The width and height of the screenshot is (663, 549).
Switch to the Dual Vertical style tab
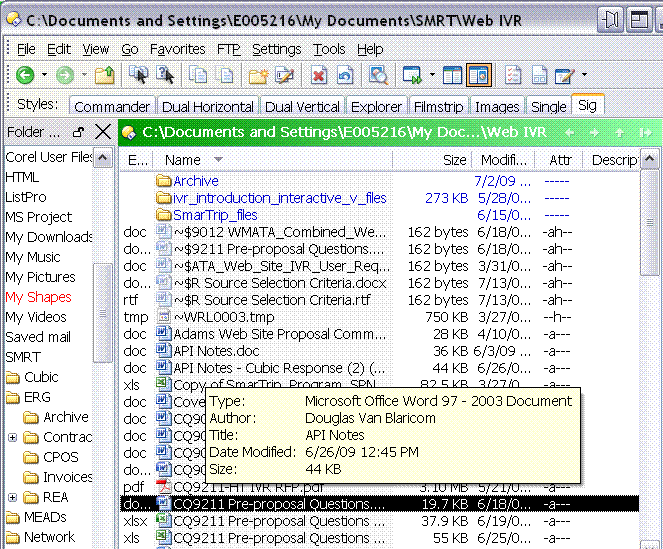click(303, 106)
